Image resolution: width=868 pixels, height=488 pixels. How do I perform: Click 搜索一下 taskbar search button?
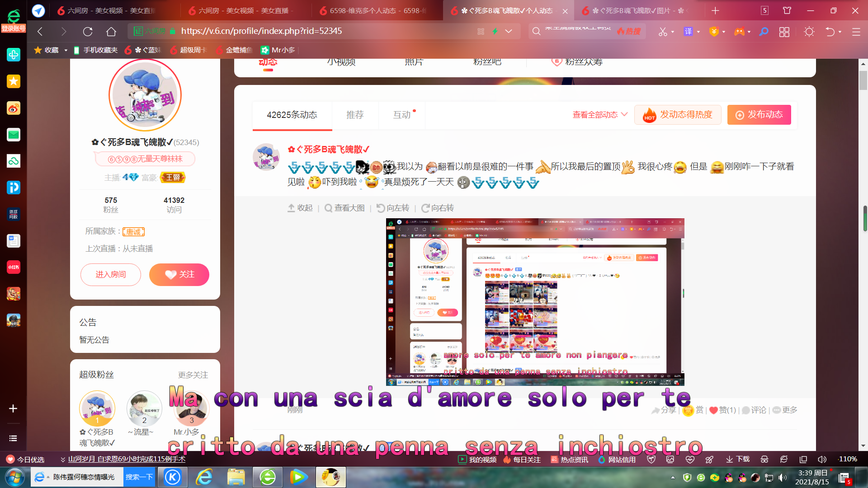coord(139,477)
